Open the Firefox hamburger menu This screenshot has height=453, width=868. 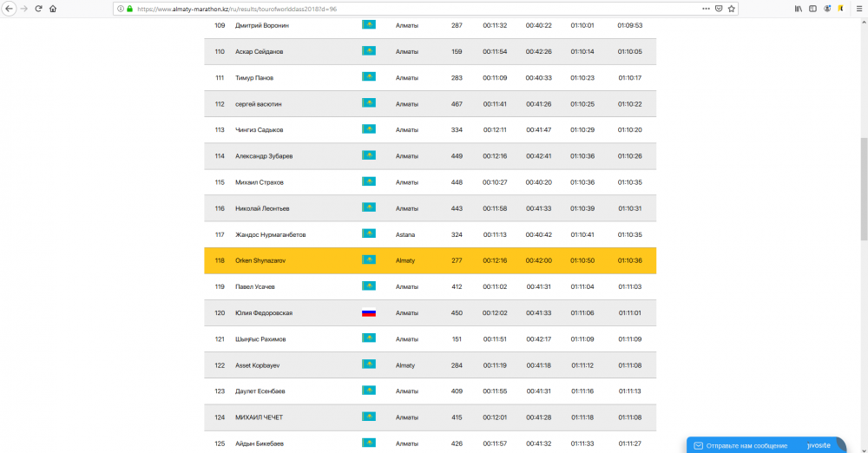click(857, 9)
